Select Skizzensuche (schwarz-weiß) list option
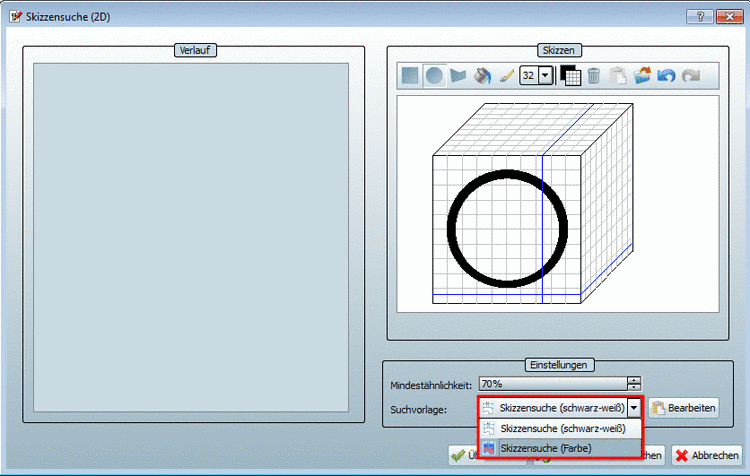 tap(561, 429)
